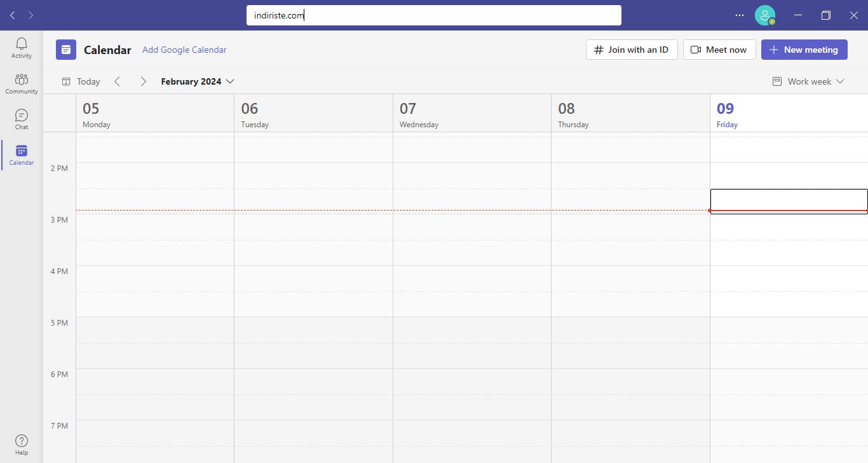This screenshot has width=868, height=463.
Task: Go back using the title bar arrow
Action: (13, 15)
